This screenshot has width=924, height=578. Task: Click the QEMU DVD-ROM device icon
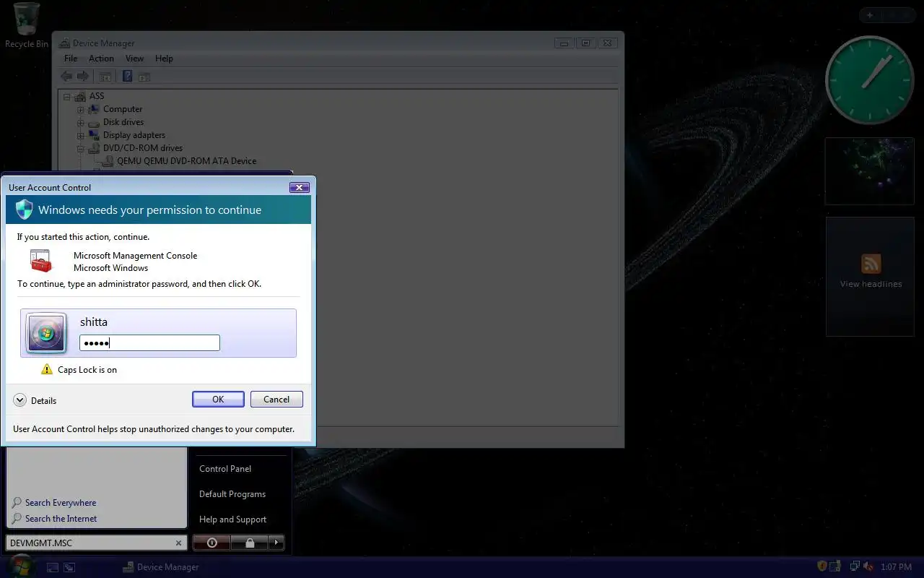coord(108,161)
